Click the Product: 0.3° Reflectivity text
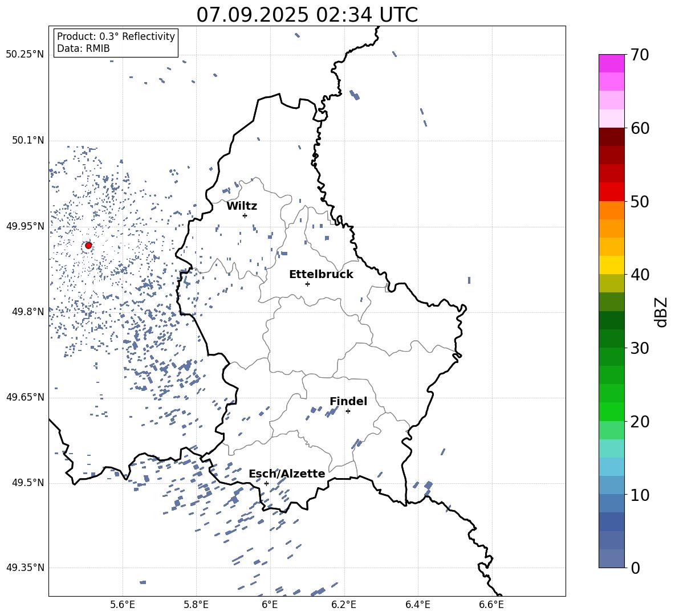The width and height of the screenshot is (675, 616). click(116, 36)
